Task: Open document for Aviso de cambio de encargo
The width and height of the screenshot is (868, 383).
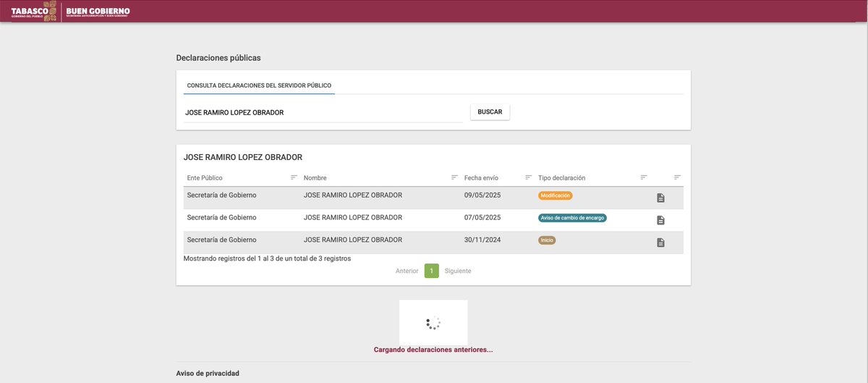Action: (660, 220)
